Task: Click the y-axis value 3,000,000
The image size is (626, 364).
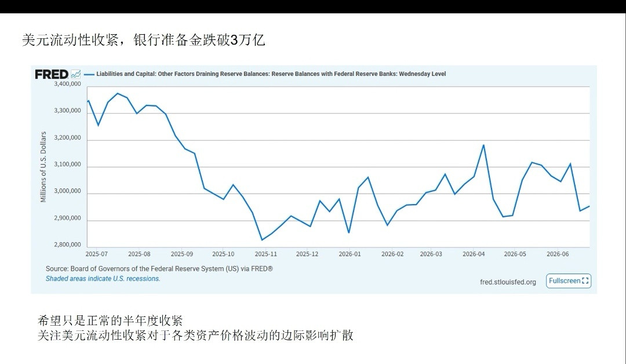Action: (67, 191)
